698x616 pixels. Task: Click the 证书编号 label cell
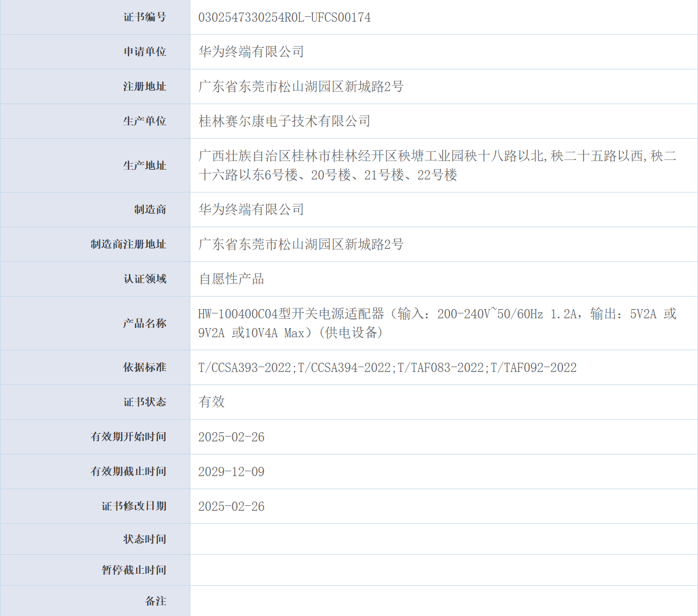(x=95, y=17)
